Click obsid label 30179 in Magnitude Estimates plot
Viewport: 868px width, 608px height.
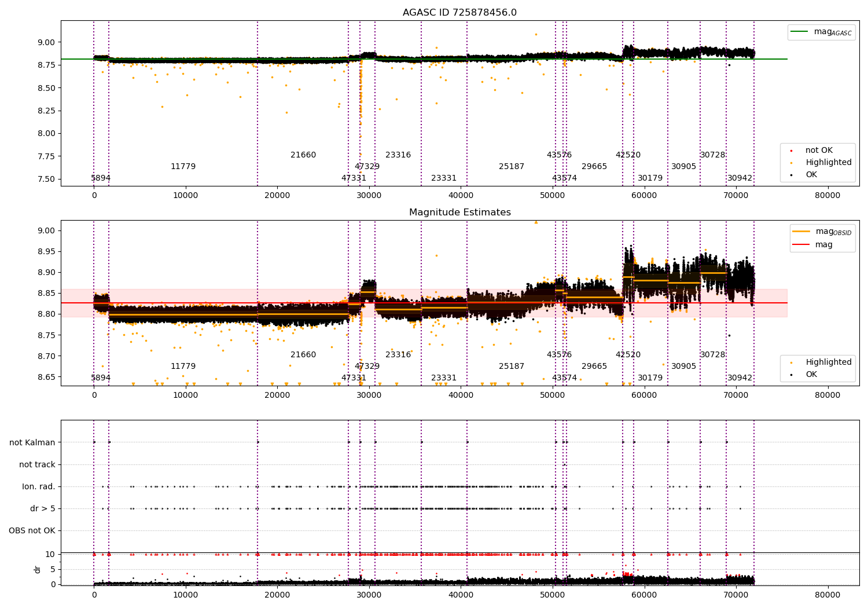coord(650,378)
